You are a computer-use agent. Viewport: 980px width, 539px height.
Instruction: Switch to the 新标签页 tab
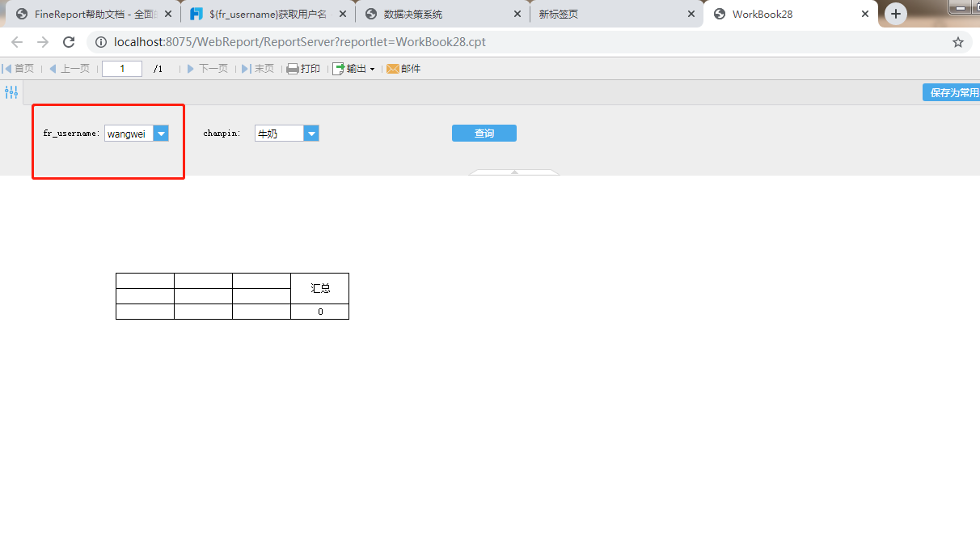[616, 14]
